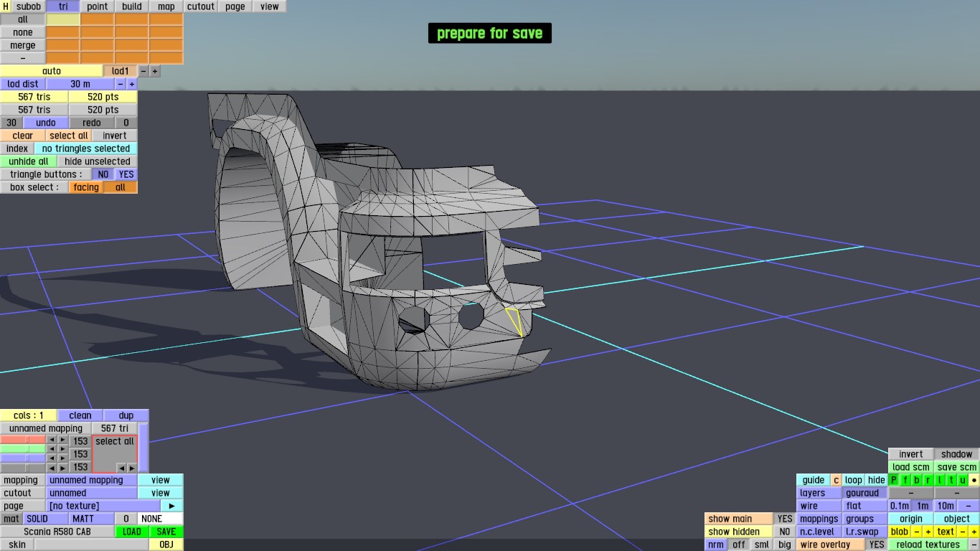Viewport: 980px width, 551px height.
Task: Set box select to all
Action: click(121, 187)
